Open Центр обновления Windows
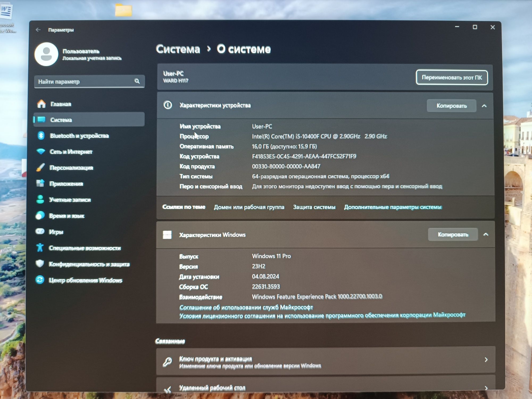Image resolution: width=532 pixels, height=399 pixels. click(89, 280)
